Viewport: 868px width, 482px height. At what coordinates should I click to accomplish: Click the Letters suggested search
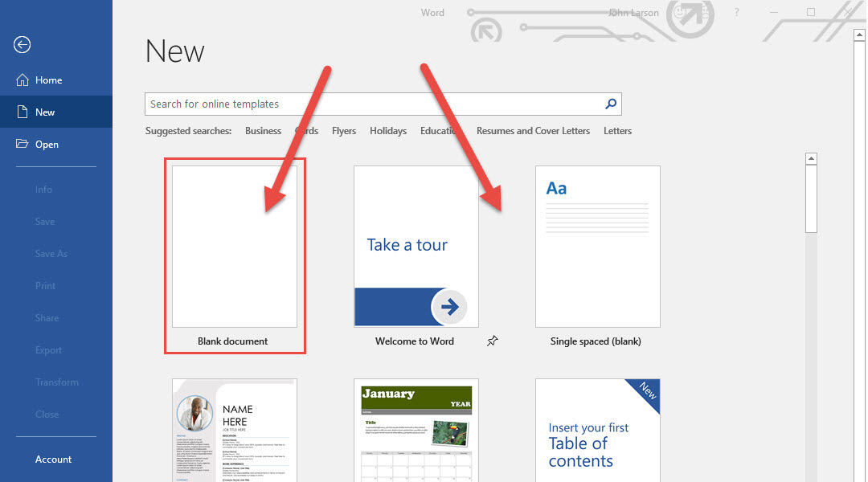pos(617,131)
